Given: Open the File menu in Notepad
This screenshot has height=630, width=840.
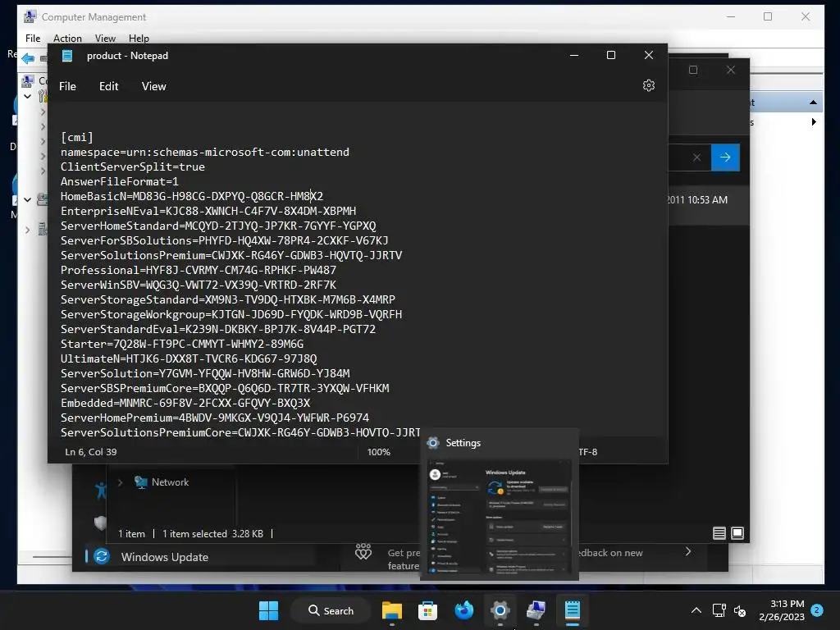Looking at the screenshot, I should pos(67,86).
